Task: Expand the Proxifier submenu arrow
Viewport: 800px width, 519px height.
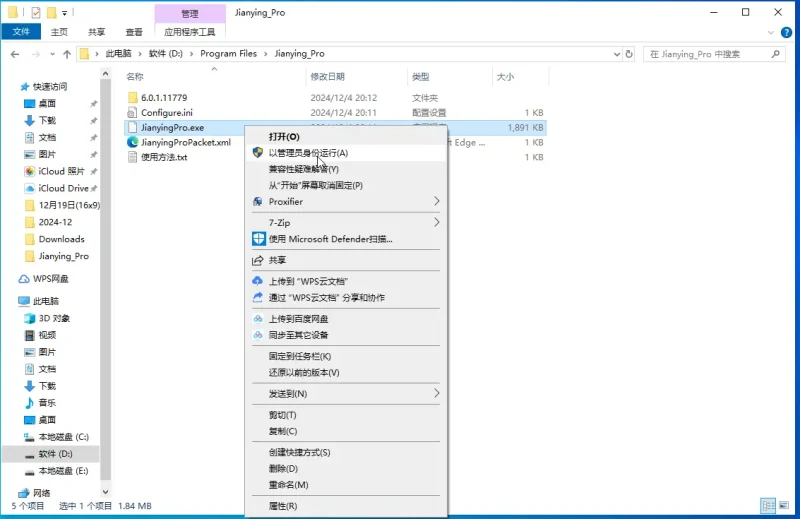Action: tap(436, 201)
